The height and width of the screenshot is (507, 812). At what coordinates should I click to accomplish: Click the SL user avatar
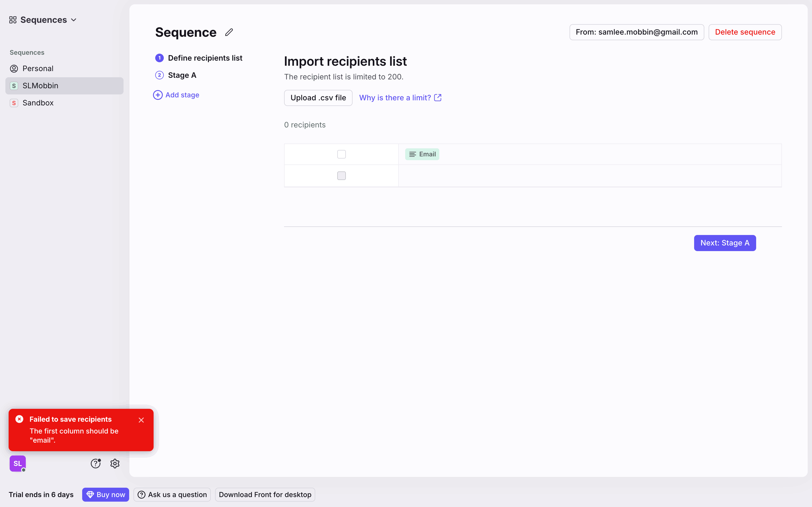click(x=17, y=464)
